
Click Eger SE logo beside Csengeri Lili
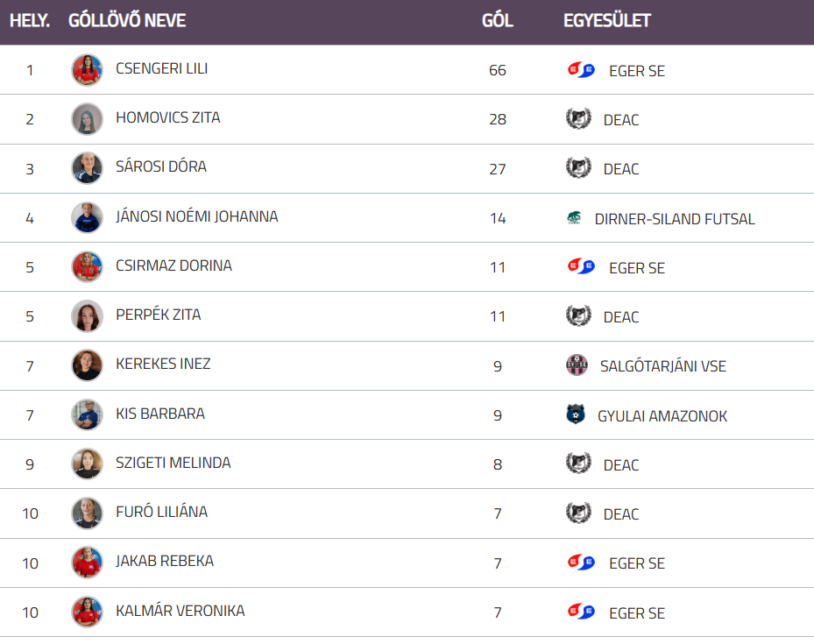(x=581, y=70)
